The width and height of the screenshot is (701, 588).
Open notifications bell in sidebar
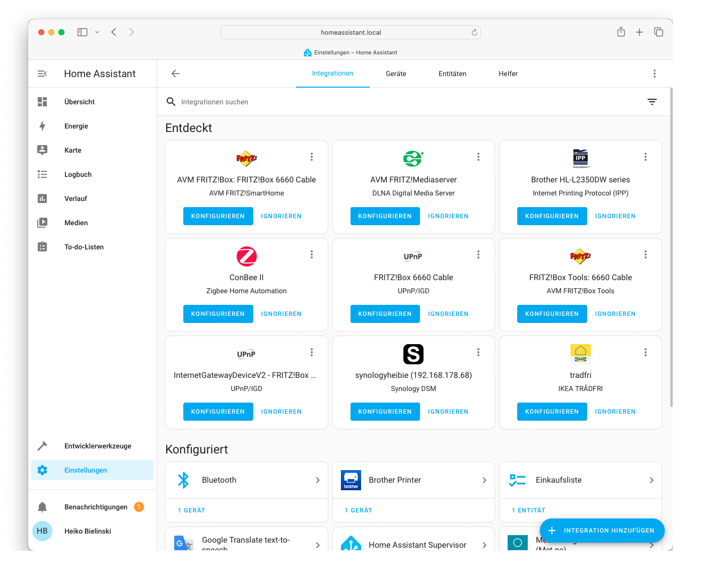(x=42, y=507)
